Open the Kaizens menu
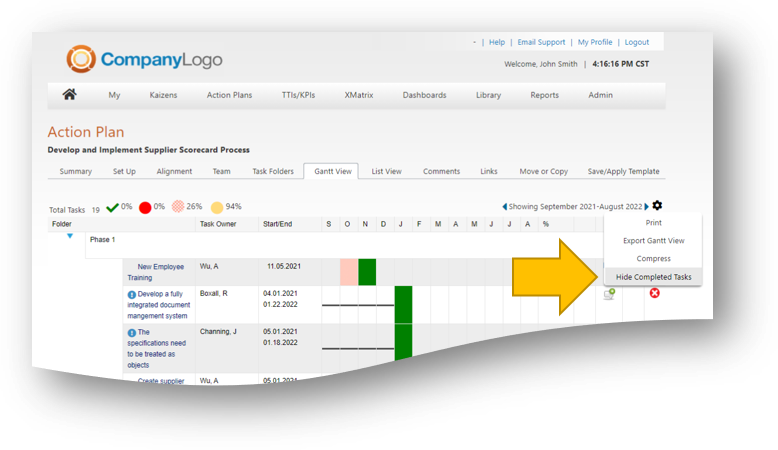Image resolution: width=778 pixels, height=450 pixels. click(163, 95)
